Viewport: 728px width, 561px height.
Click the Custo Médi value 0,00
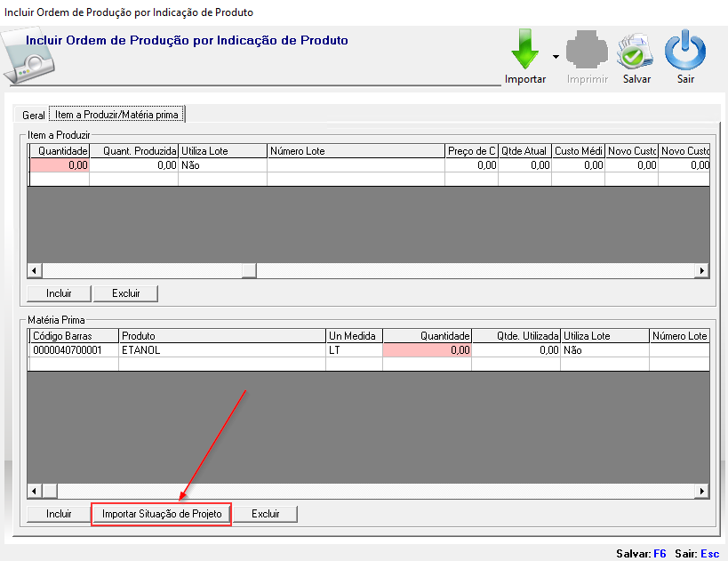point(579,165)
